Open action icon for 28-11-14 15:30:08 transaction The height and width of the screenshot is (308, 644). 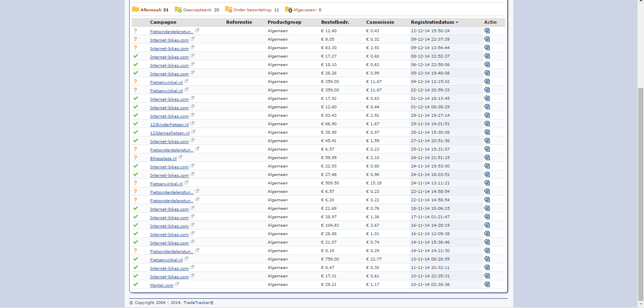(487, 132)
